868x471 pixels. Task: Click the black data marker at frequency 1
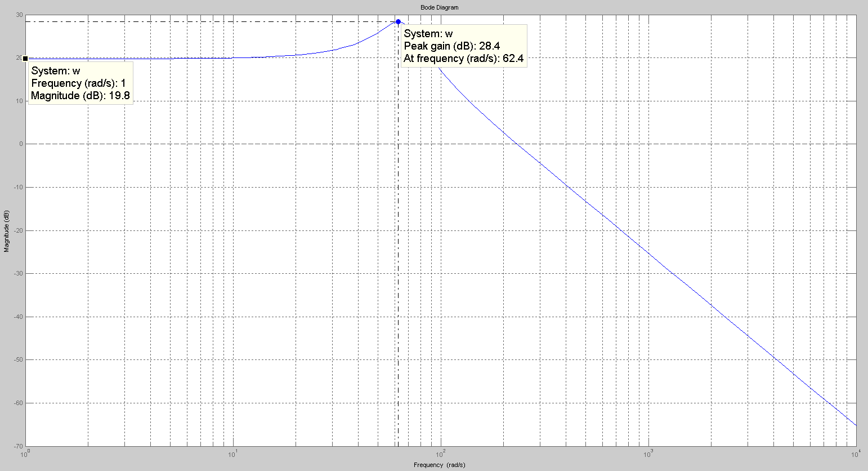point(25,59)
